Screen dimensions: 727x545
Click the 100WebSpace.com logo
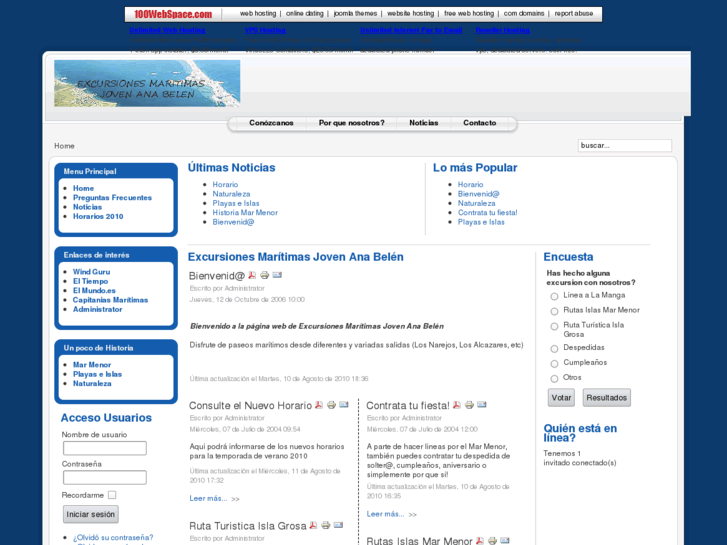click(x=173, y=14)
